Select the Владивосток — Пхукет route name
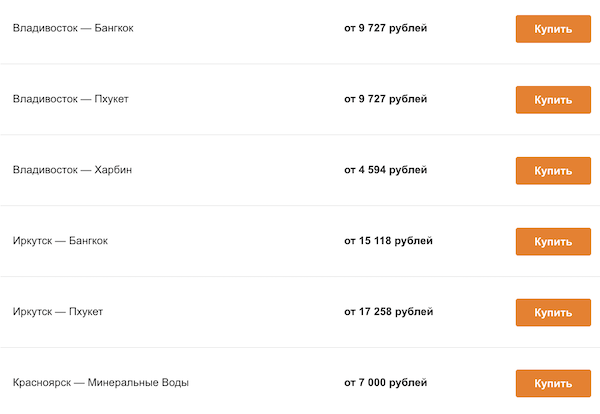 click(x=70, y=99)
